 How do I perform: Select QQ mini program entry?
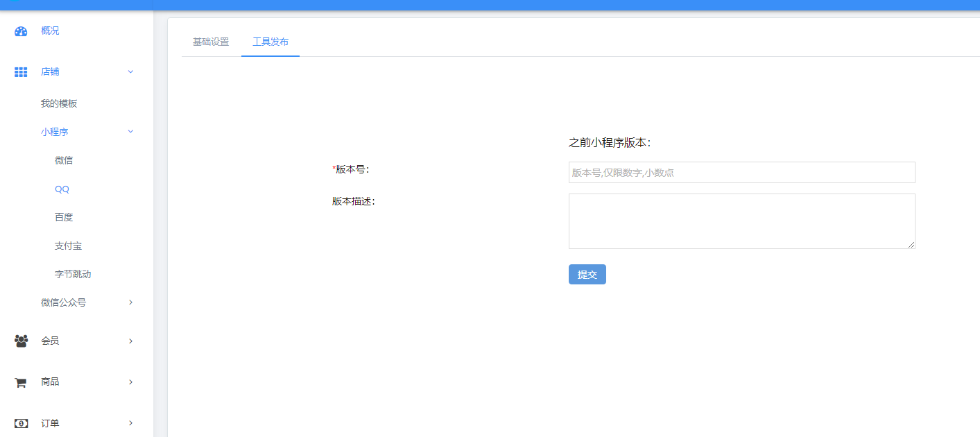pyautogui.click(x=62, y=189)
